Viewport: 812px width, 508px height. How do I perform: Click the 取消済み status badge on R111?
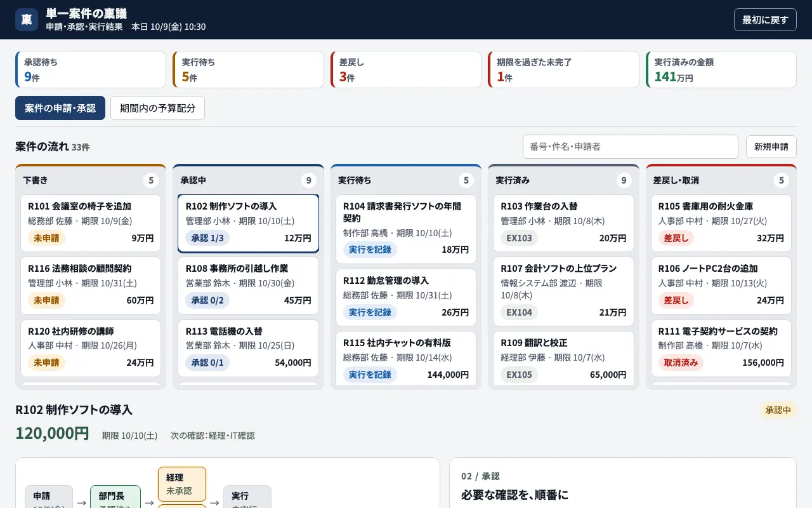(x=681, y=363)
